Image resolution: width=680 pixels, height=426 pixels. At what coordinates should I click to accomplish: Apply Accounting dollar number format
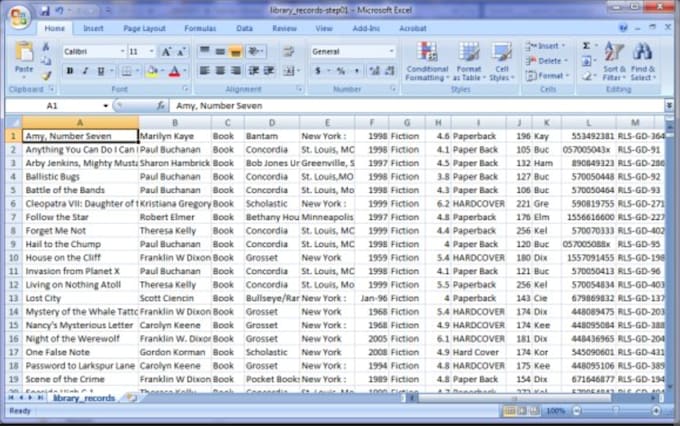pos(318,71)
